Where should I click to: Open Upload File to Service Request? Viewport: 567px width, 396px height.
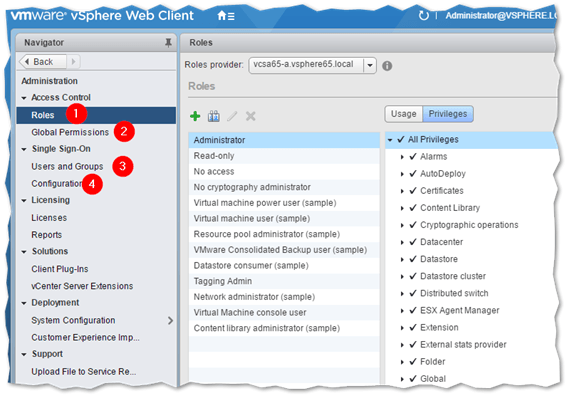84,372
